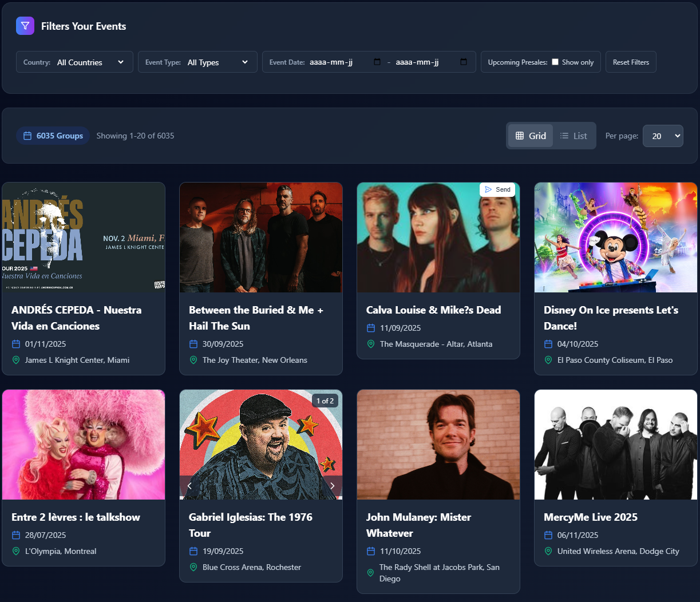Click the start event date field
Screen dimensions: 700x602
coord(345,62)
